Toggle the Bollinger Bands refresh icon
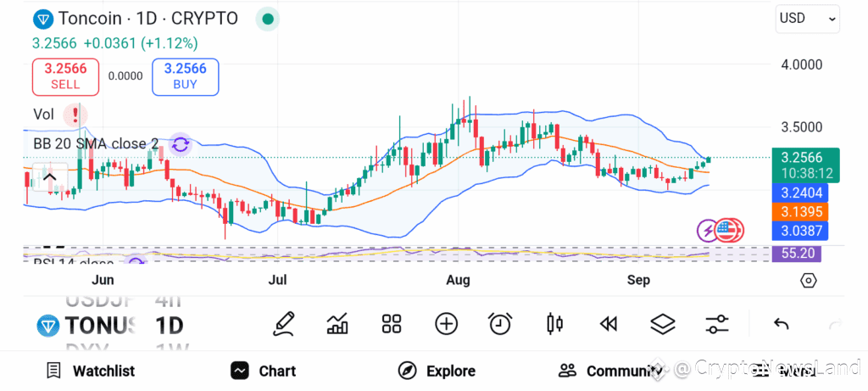 (180, 145)
